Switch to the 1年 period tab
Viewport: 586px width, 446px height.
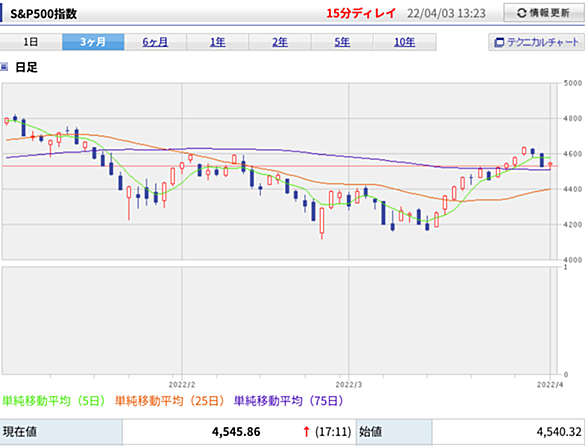[218, 42]
